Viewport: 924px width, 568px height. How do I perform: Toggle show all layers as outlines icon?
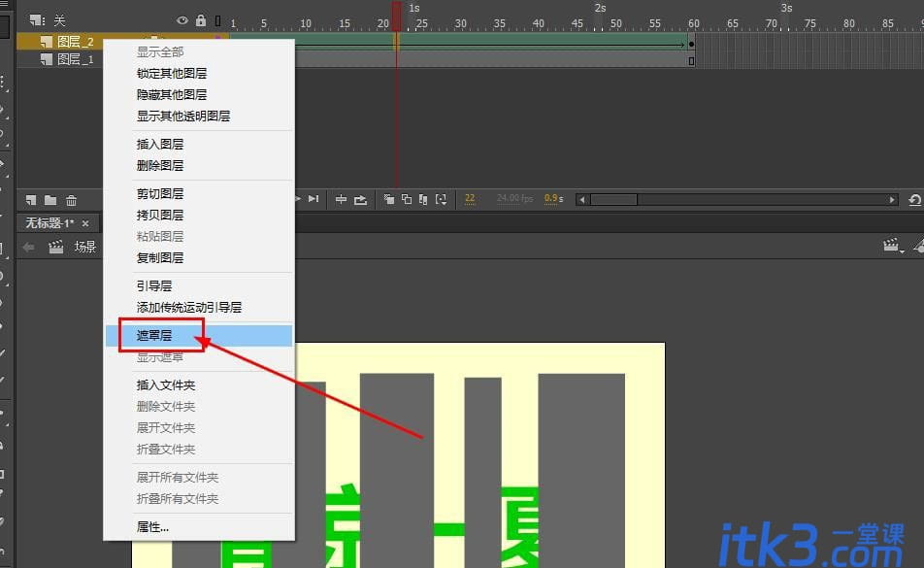[218, 20]
